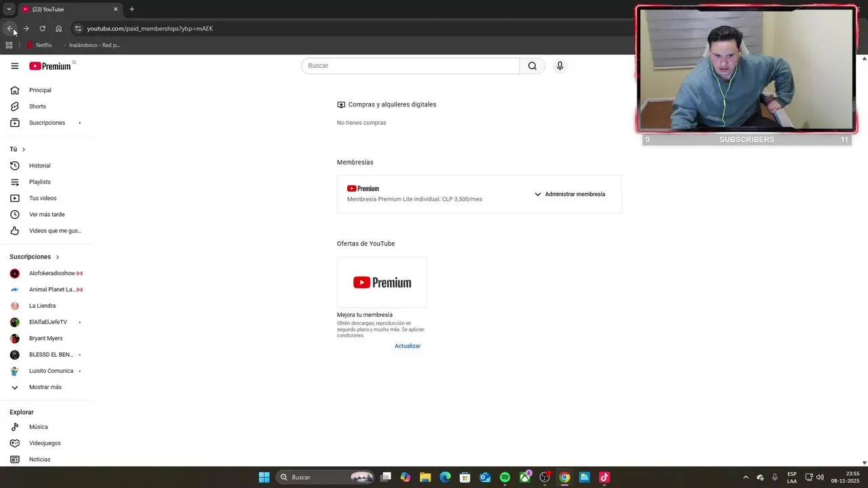Screen dimensions: 868x488
Task: Open Ver más tarde list
Action: coord(46,214)
